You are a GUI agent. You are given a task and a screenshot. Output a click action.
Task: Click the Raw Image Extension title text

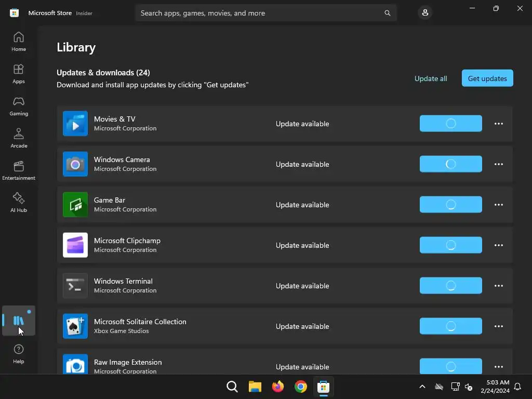[x=128, y=362]
